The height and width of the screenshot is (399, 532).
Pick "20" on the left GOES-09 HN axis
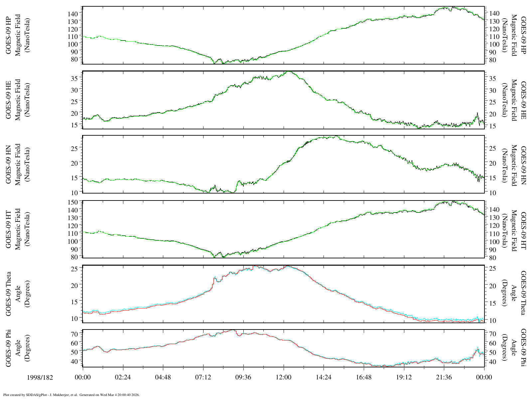click(74, 163)
